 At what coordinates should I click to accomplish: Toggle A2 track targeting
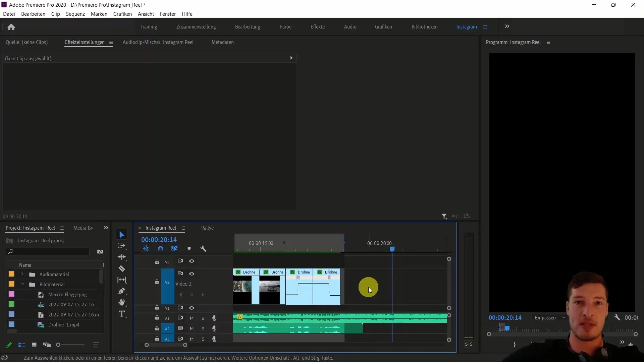coord(167,329)
